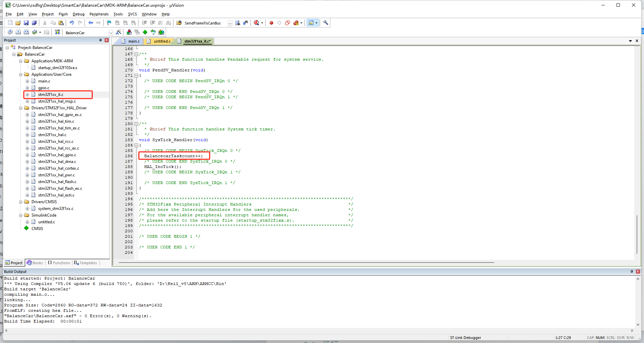Toggle auto-hide pin on Build Output panel
Image resolution: width=644 pixels, height=343 pixels.
[x=632, y=272]
